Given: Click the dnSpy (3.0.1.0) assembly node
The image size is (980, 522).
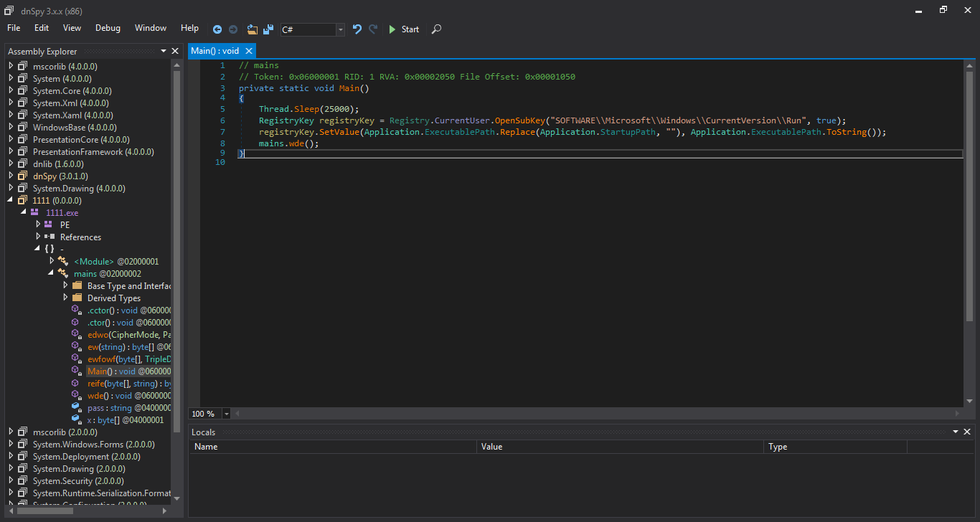Looking at the screenshot, I should 60,176.
